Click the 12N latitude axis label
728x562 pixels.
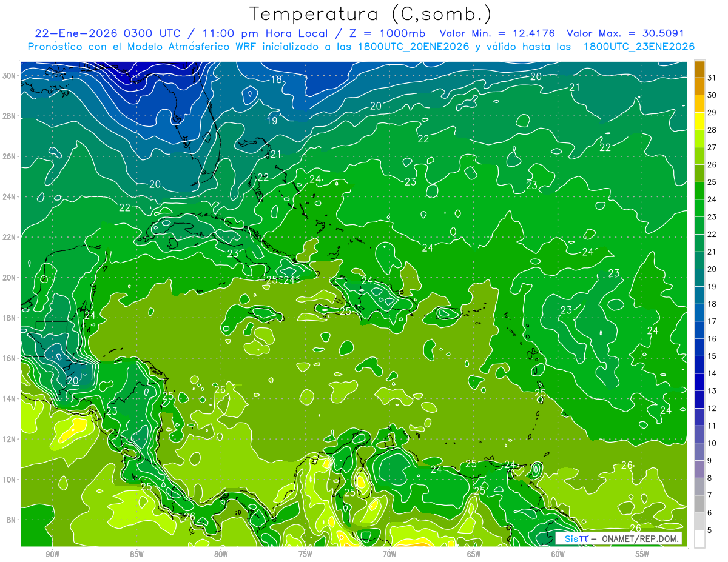[x=10, y=439]
